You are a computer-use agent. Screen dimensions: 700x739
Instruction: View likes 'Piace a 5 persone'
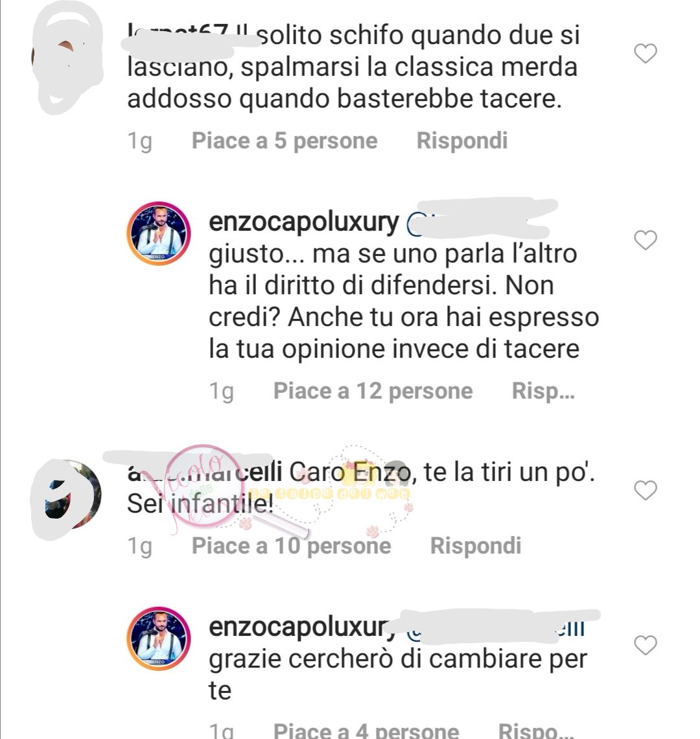285,141
